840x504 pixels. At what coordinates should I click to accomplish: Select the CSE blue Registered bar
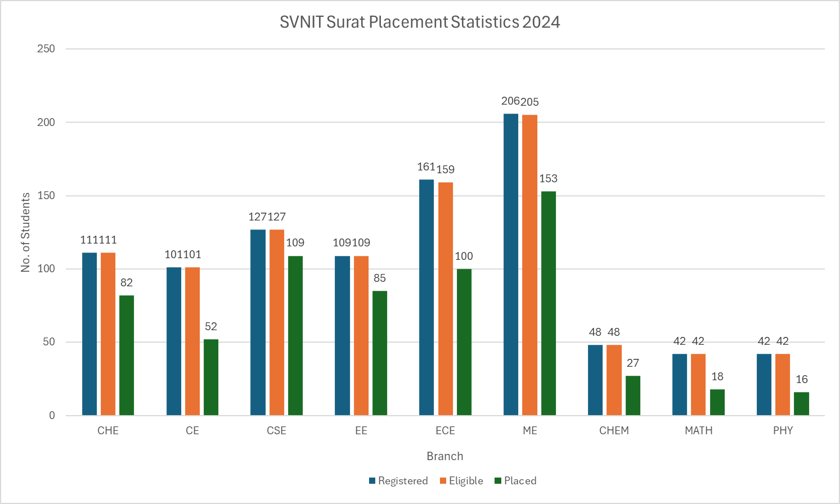[258, 322]
